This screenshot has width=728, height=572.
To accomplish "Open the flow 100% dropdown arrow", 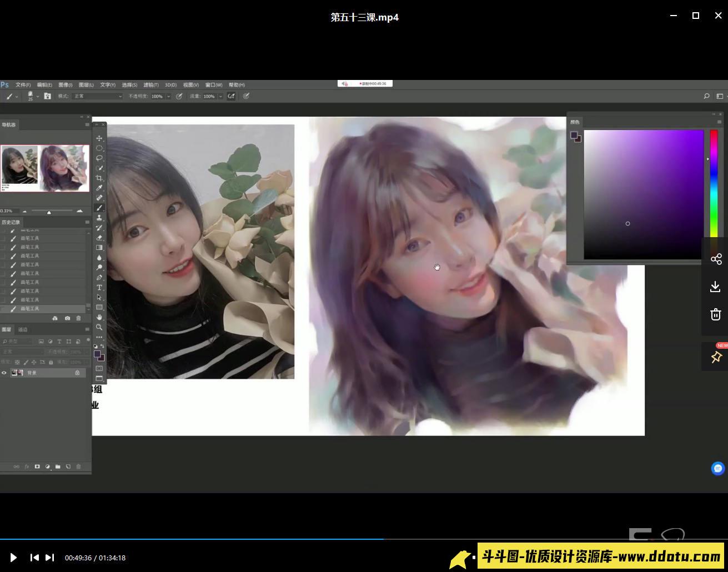I will 220,96.
